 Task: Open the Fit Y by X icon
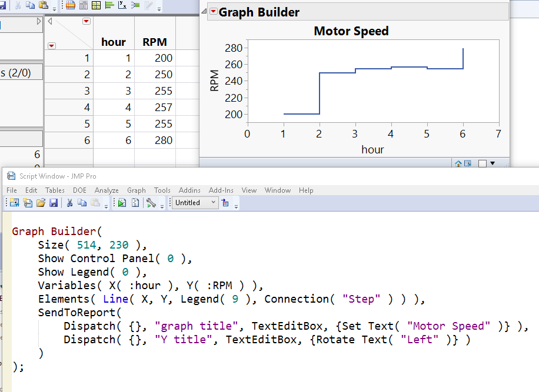[122, 5]
